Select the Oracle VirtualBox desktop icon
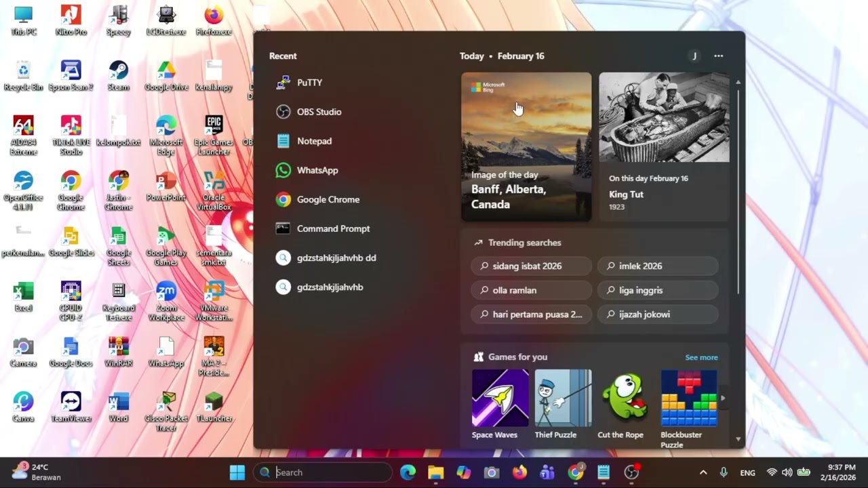This screenshot has width=868, height=488. tap(214, 191)
